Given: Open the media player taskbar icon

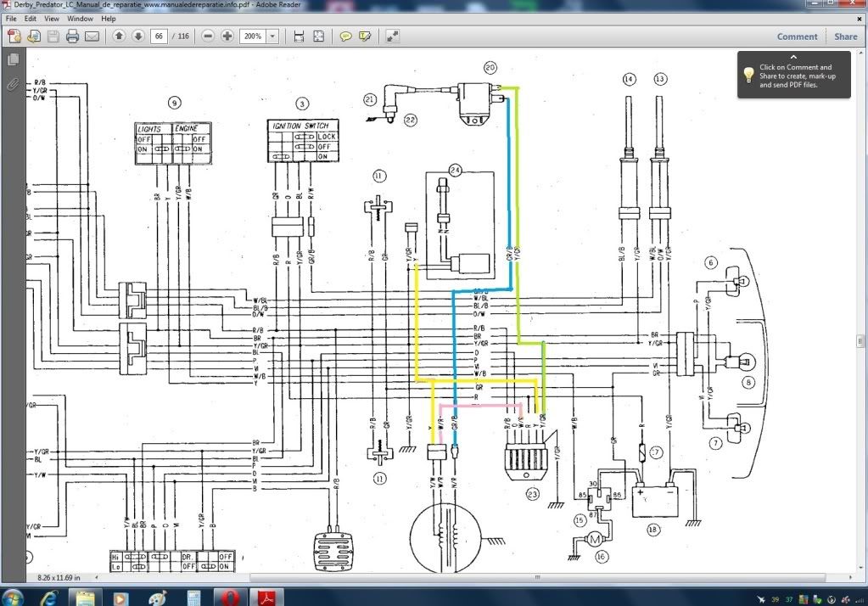Looking at the screenshot, I should coord(120,598).
